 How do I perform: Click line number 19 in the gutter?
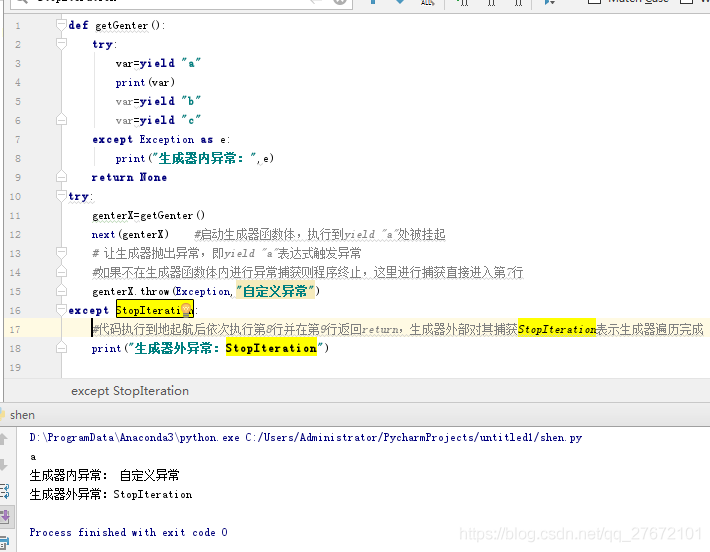[x=15, y=368]
